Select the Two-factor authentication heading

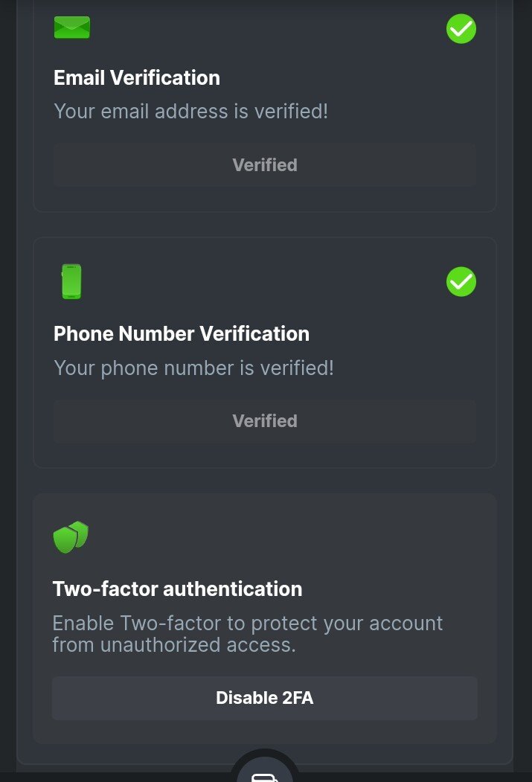pos(177,589)
